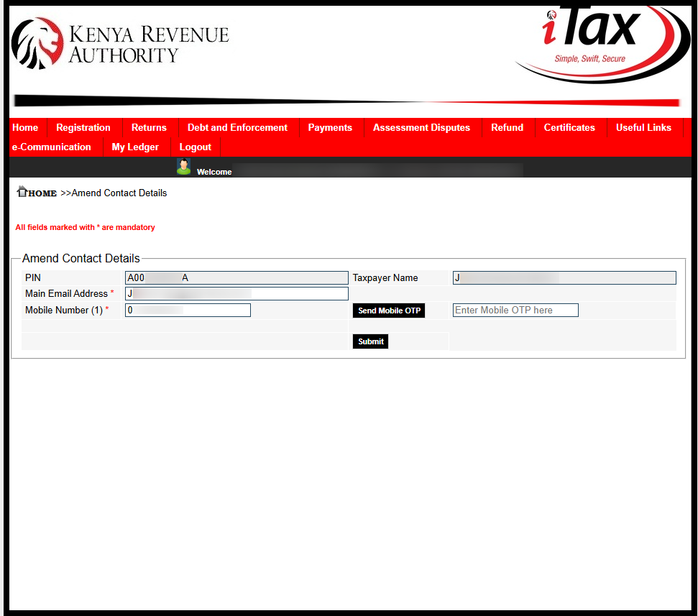Open the Assessment Disputes menu
The width and height of the screenshot is (698, 616).
(x=421, y=127)
